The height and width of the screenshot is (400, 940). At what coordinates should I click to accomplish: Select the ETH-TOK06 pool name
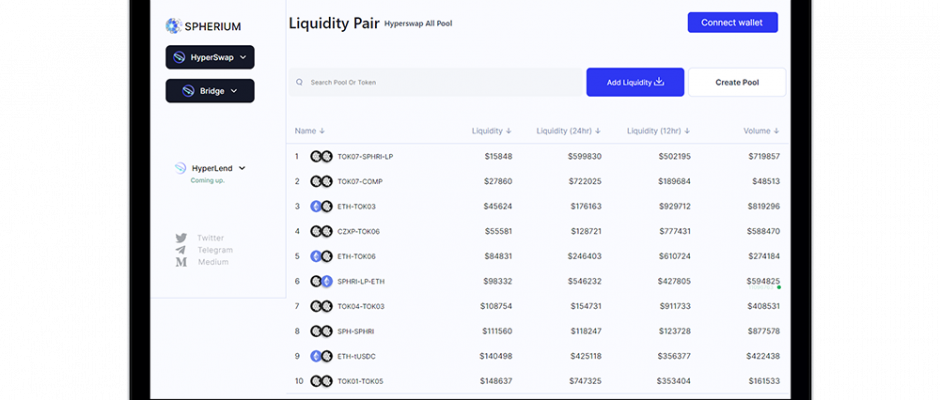coord(357,256)
